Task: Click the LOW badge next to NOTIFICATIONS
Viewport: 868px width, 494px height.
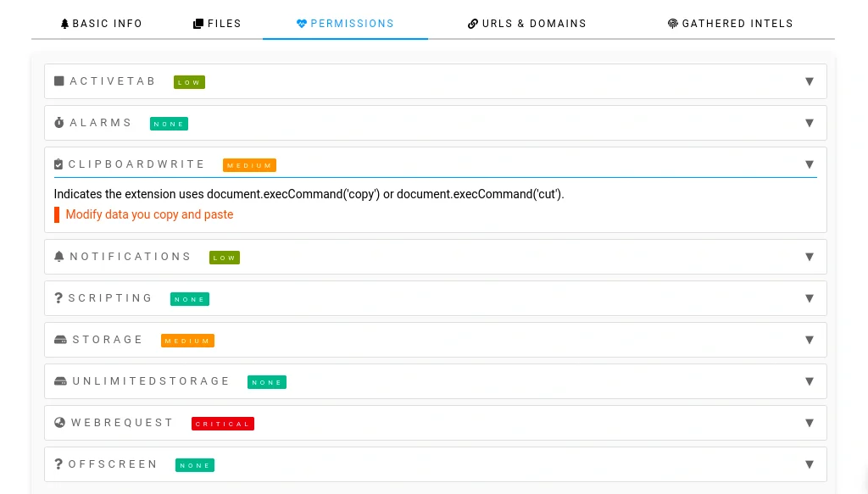Action: coord(225,258)
